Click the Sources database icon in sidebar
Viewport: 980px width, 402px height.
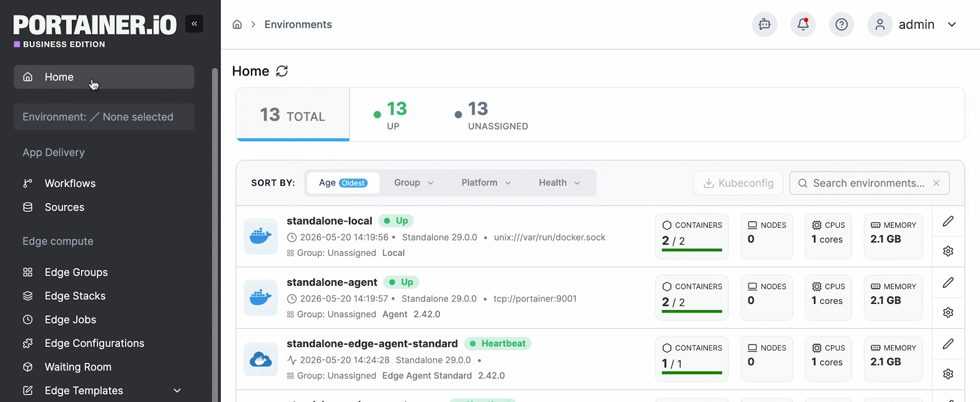pyautogui.click(x=28, y=207)
